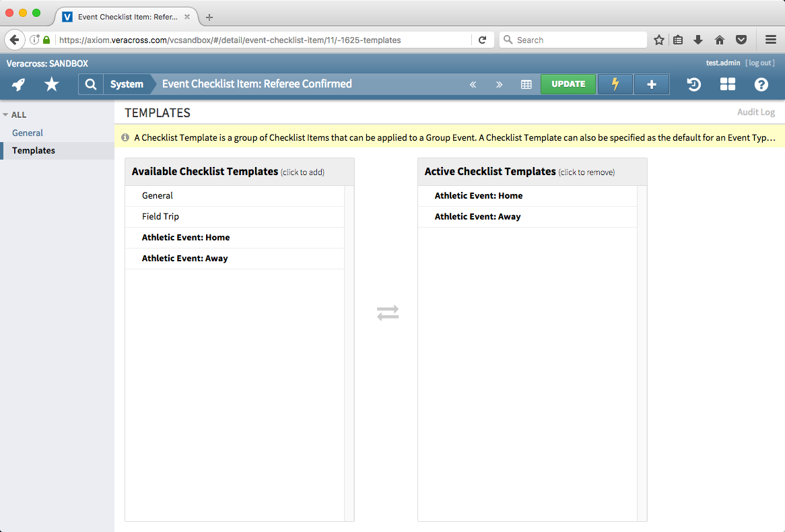Go to next record with double-right chevron

499,85
